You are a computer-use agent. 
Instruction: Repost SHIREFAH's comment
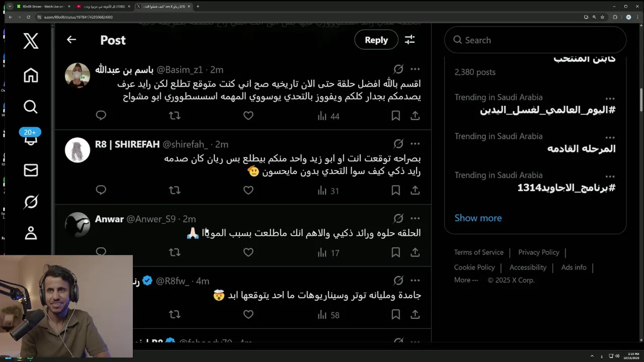[175, 190]
